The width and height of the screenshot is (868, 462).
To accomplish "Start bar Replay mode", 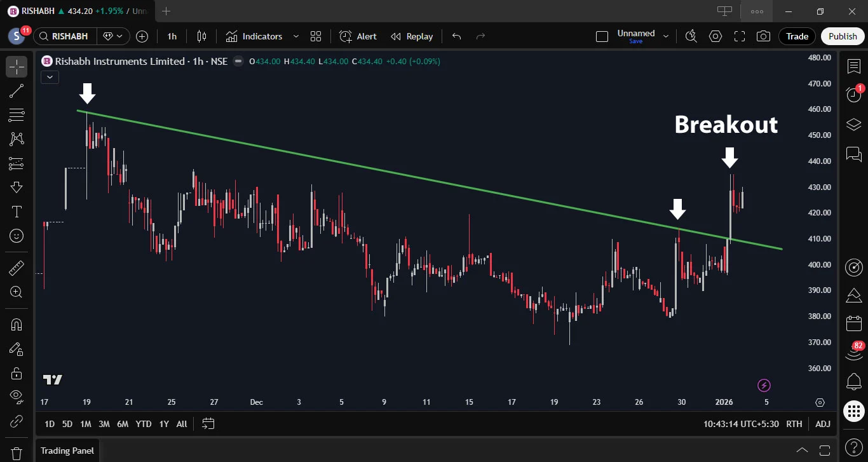I will click(412, 36).
